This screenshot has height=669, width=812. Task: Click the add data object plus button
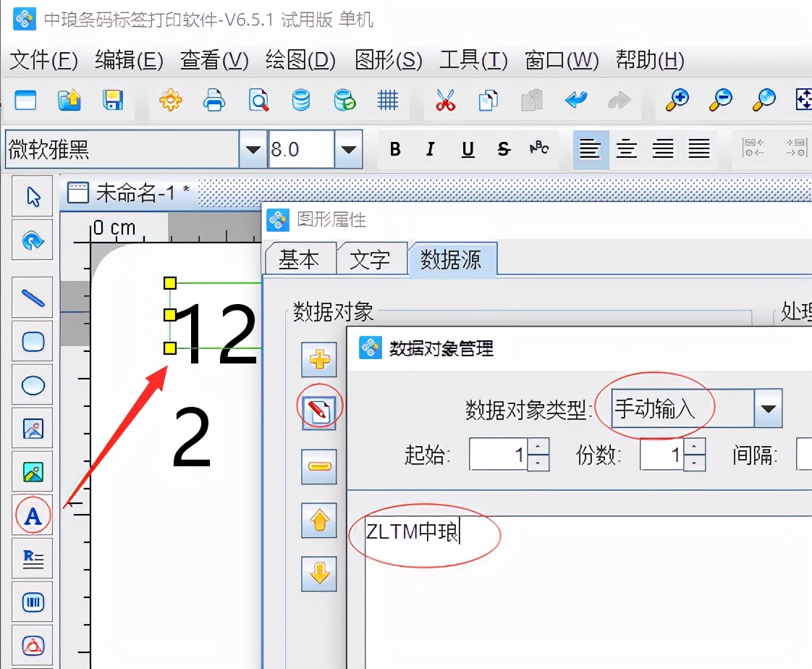click(318, 361)
